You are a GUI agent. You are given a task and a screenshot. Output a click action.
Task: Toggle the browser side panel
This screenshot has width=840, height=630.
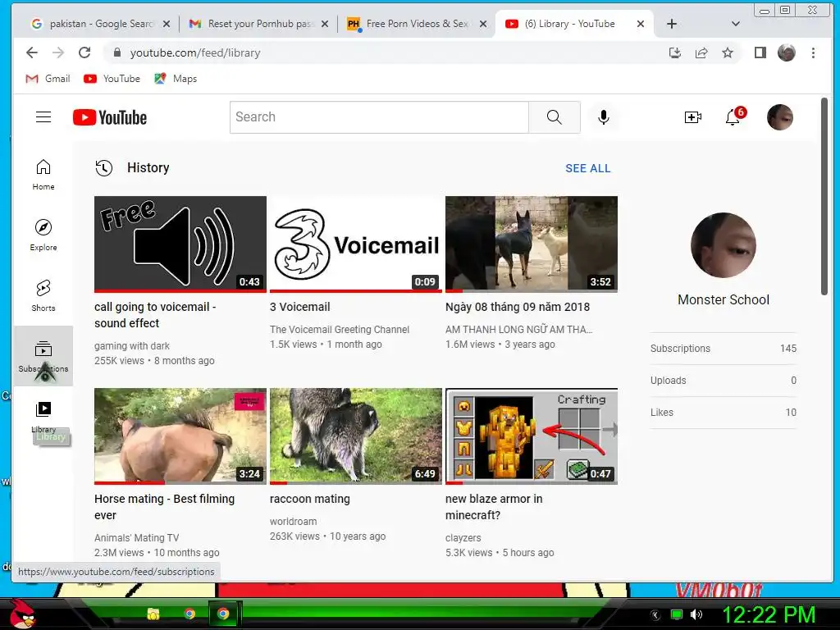[x=760, y=52]
